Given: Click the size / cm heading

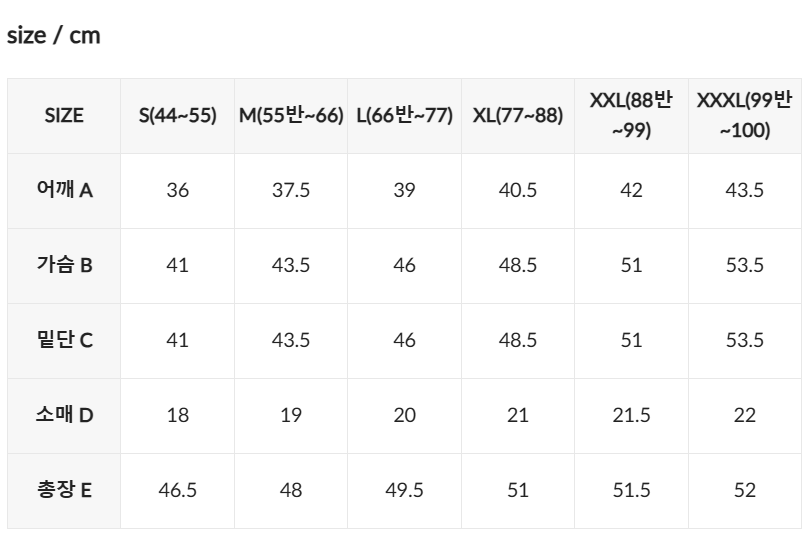Looking at the screenshot, I should click(x=53, y=35).
